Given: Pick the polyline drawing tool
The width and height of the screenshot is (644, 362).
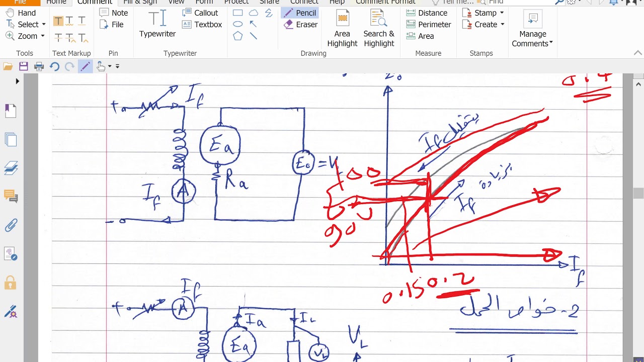Looking at the screenshot, I should (269, 13).
